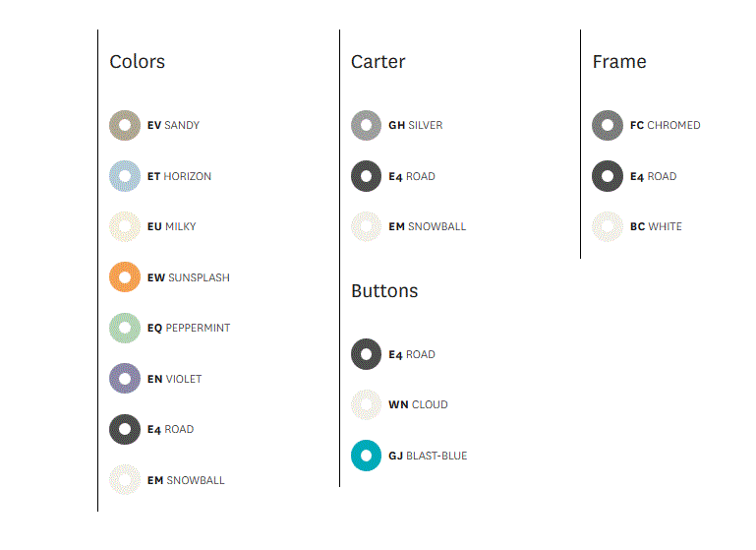
Task: Select E4 Road swatch under Buttons
Action: (367, 354)
